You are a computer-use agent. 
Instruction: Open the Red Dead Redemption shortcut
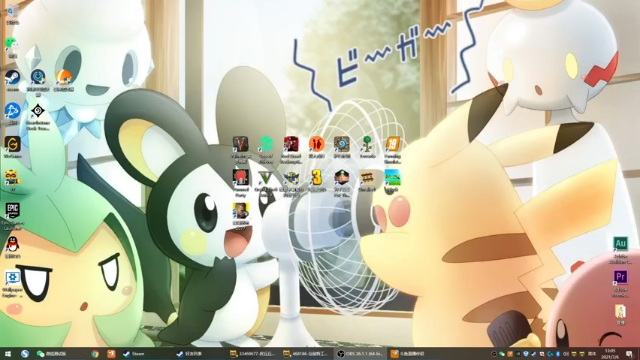(x=291, y=149)
